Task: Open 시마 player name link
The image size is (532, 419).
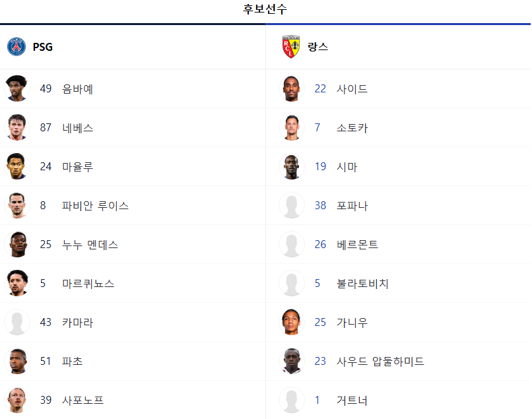Action: [x=347, y=167]
